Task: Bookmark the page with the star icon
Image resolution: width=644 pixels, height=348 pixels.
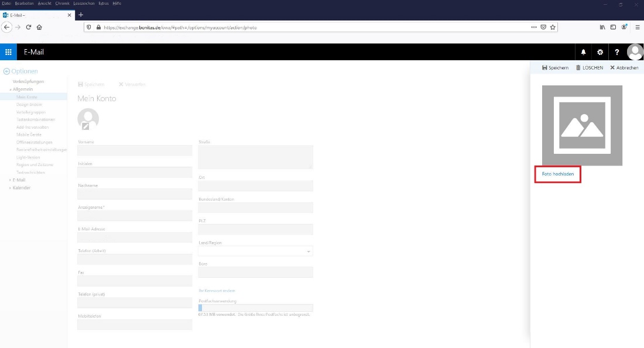Action: [553, 27]
